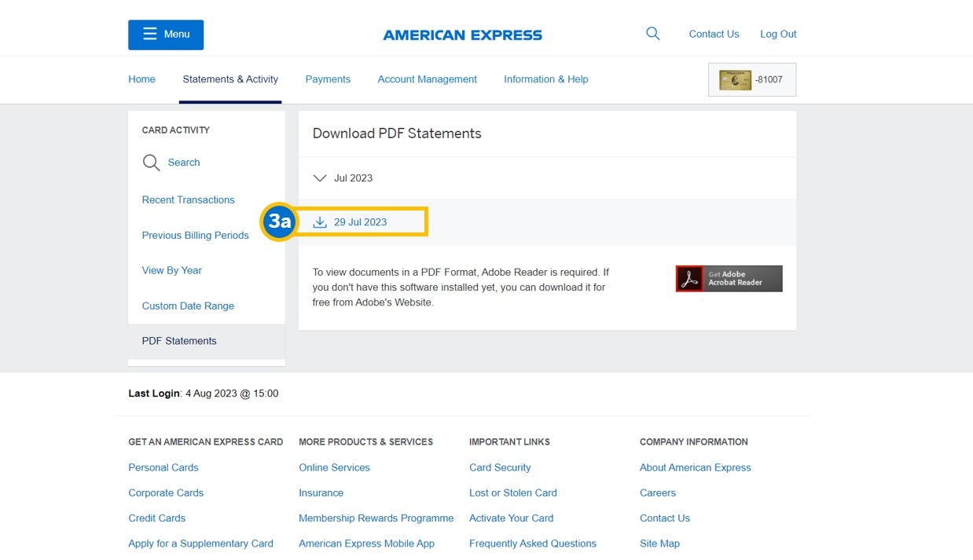Select View By Year option

(x=171, y=270)
